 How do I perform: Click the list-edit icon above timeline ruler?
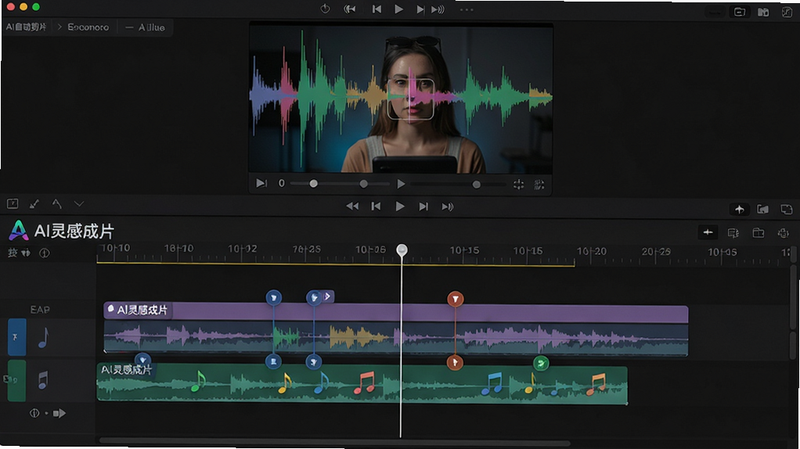[733, 233]
